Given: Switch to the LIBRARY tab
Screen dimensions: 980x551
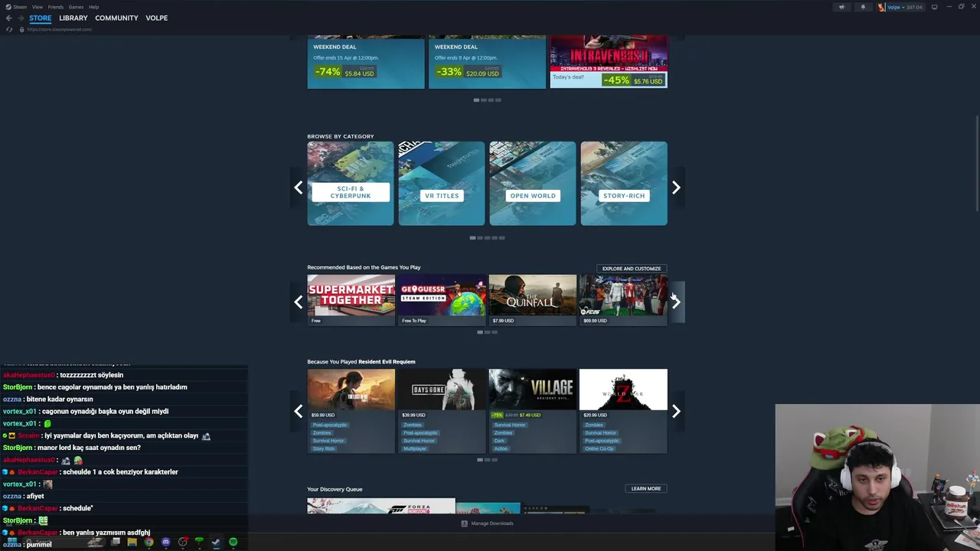Looking at the screenshot, I should (73, 18).
